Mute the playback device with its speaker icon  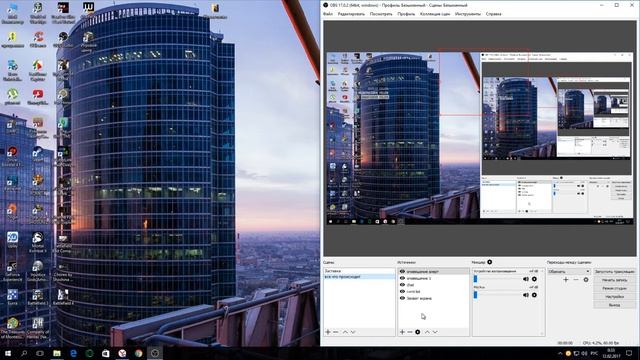point(526,279)
